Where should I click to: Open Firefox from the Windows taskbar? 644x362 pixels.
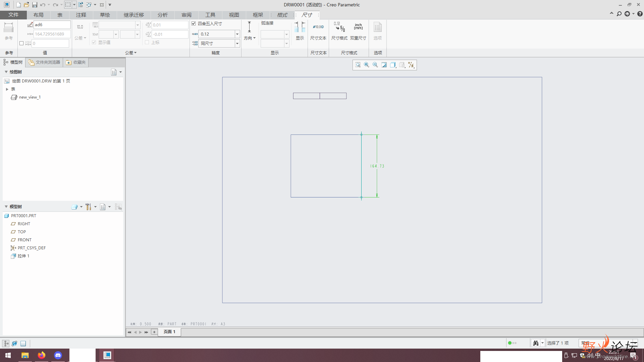42,355
